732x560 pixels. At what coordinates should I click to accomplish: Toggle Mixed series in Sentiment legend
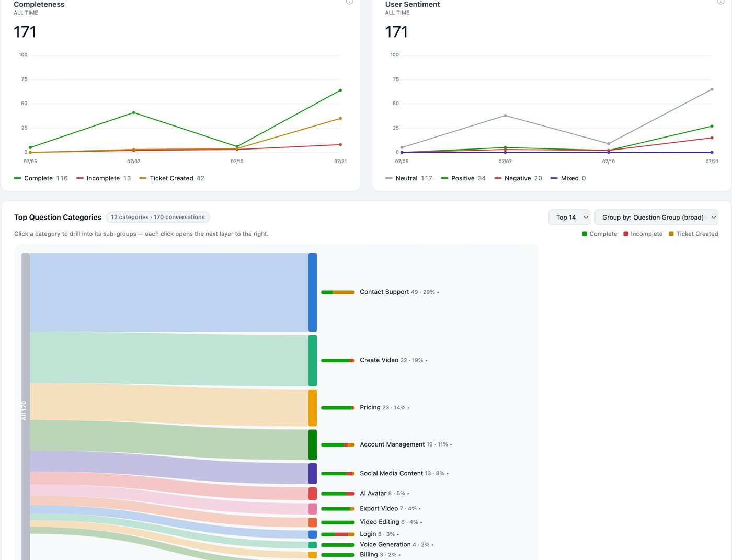[568, 178]
